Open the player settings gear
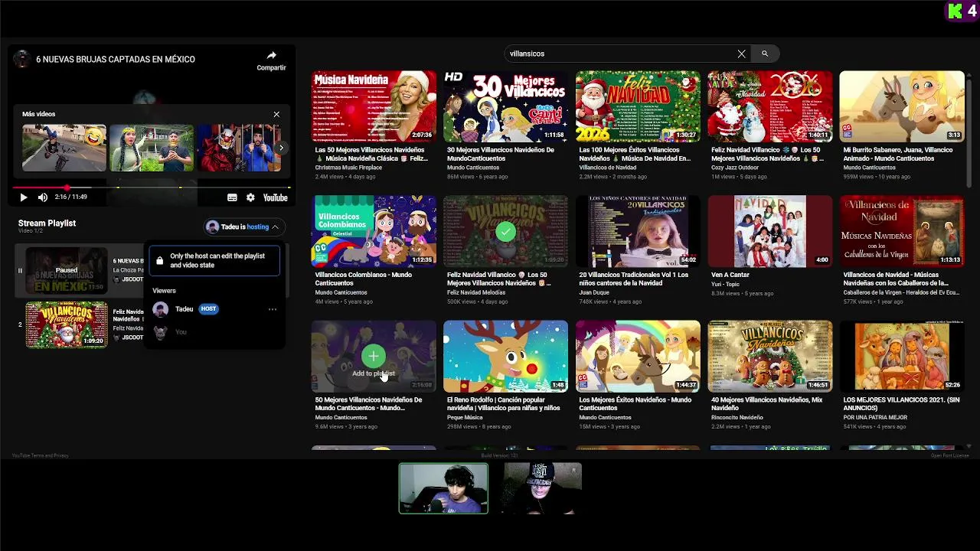Viewport: 980px width, 551px height. click(x=250, y=197)
